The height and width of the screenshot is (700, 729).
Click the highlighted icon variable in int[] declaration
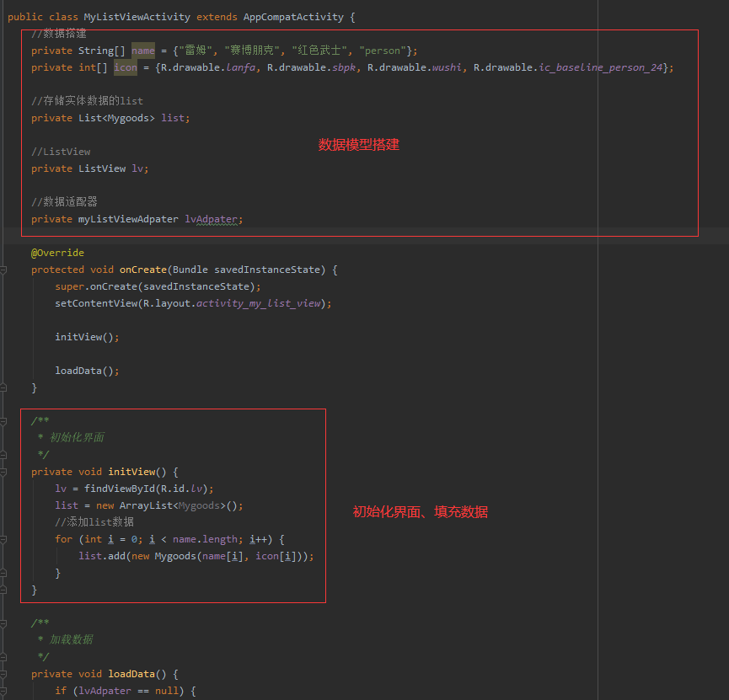point(126,68)
